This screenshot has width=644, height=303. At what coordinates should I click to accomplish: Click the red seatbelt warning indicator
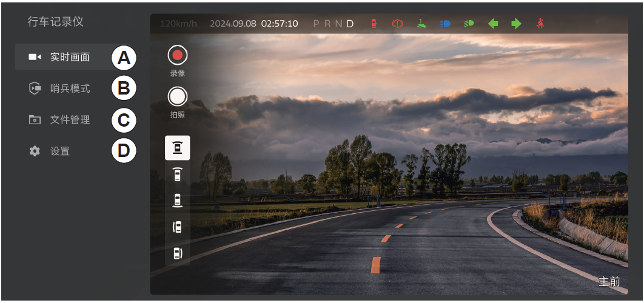click(540, 24)
